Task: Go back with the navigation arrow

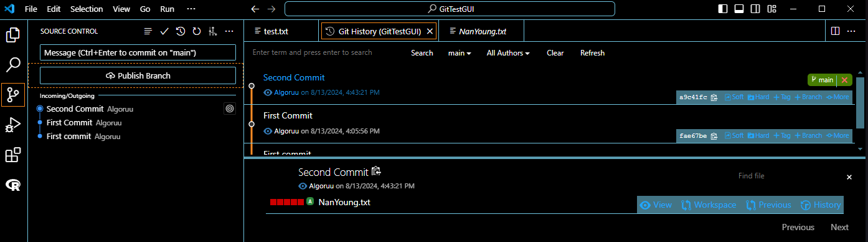Action: point(255,9)
